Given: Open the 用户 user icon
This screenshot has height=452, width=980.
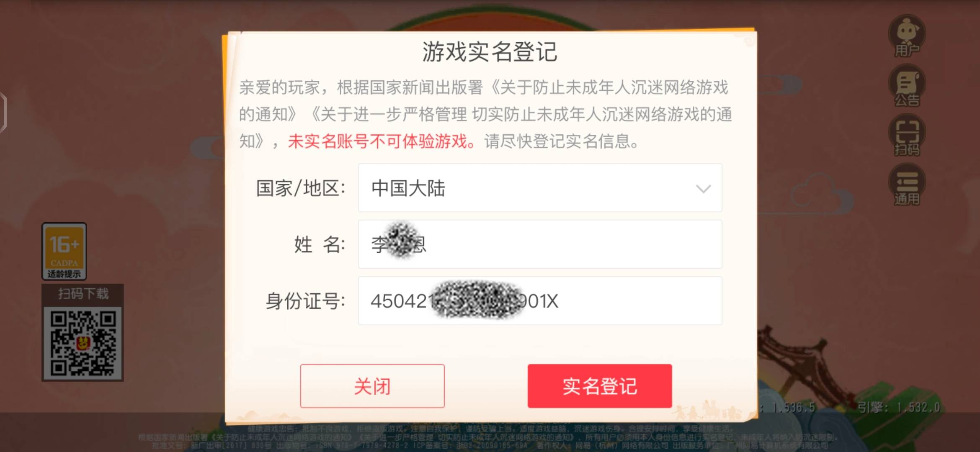Looking at the screenshot, I should point(907,36).
